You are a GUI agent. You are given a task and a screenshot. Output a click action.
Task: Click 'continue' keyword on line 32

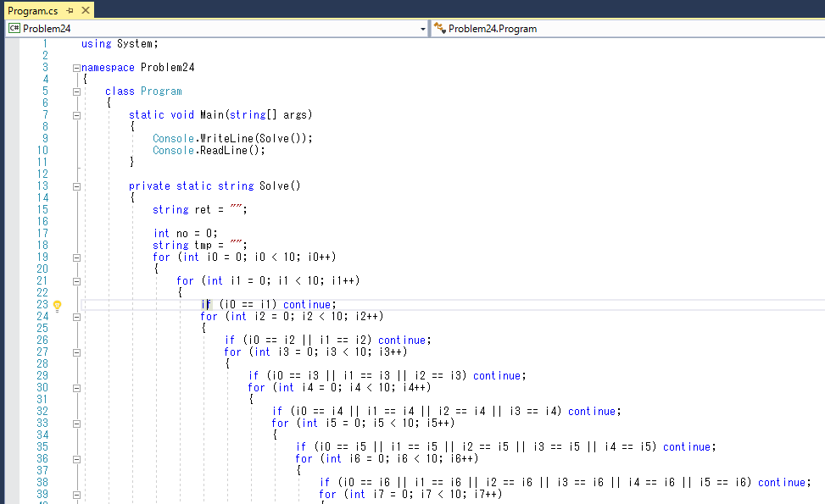coord(592,411)
